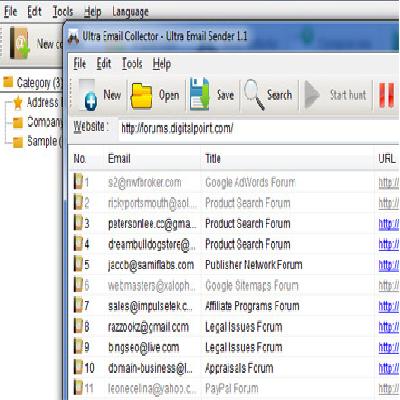This screenshot has width=400, height=400.
Task: Select email s2@nwfbroker.com
Action: pos(145,183)
